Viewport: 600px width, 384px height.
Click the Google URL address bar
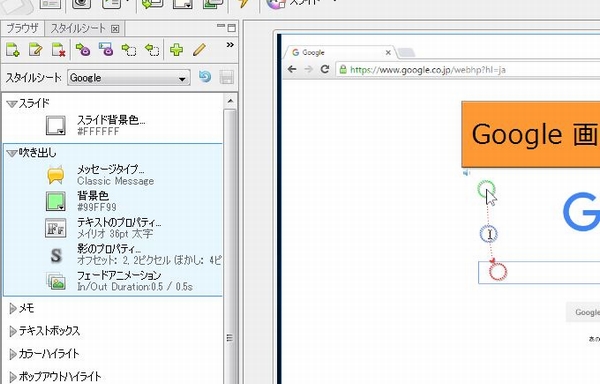pos(468,70)
